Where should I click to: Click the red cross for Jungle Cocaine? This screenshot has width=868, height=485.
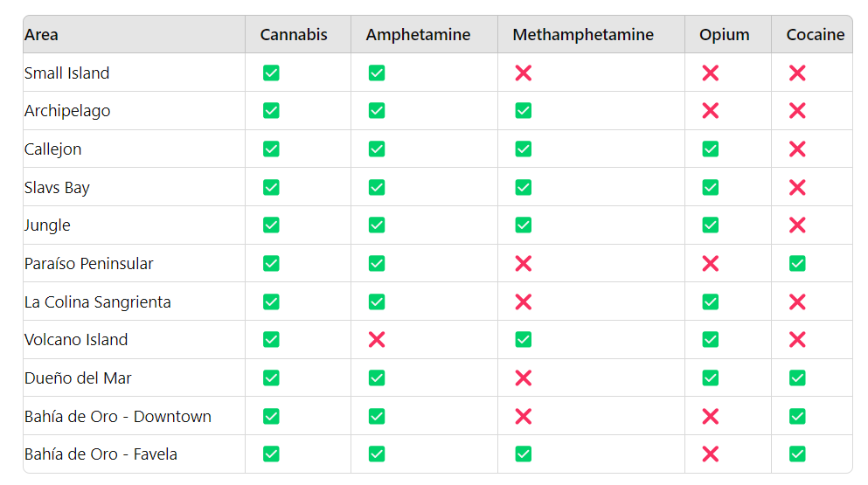pyautogui.click(x=796, y=225)
